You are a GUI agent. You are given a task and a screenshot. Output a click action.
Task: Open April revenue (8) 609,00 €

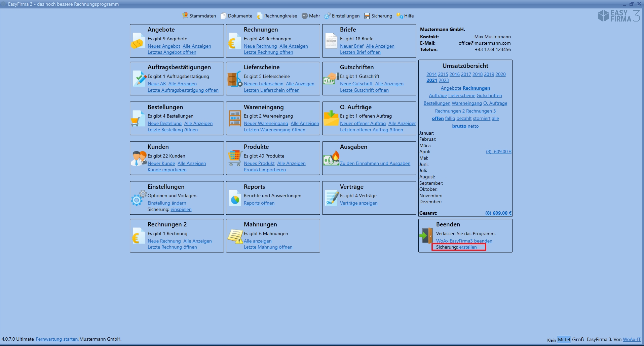click(x=498, y=152)
